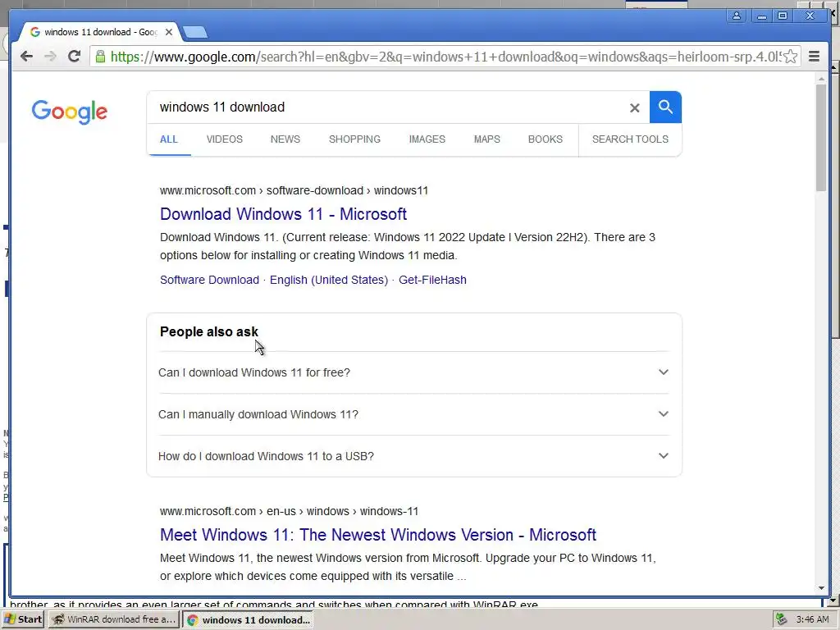Click the 'Get-FileHash' sitelink
This screenshot has height=630, width=840.
click(x=432, y=280)
